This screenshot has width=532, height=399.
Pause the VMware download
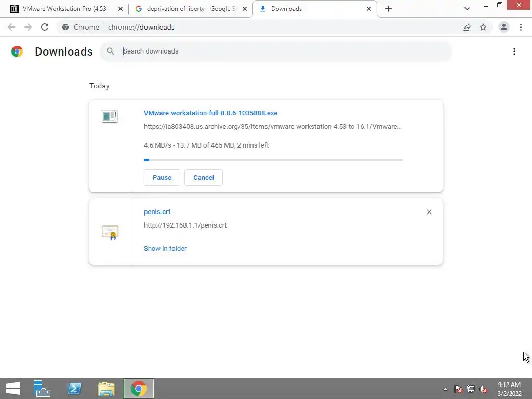coord(162,178)
